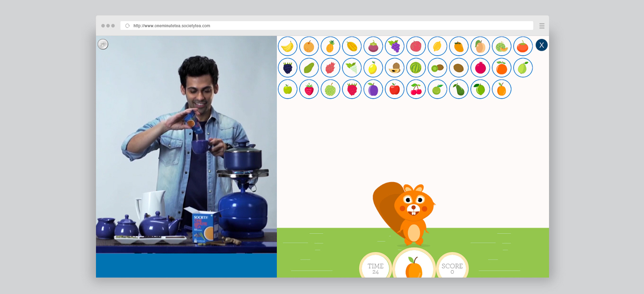This screenshot has height=294, width=644.
Task: Open the browser hamburger menu
Action: 542,26
